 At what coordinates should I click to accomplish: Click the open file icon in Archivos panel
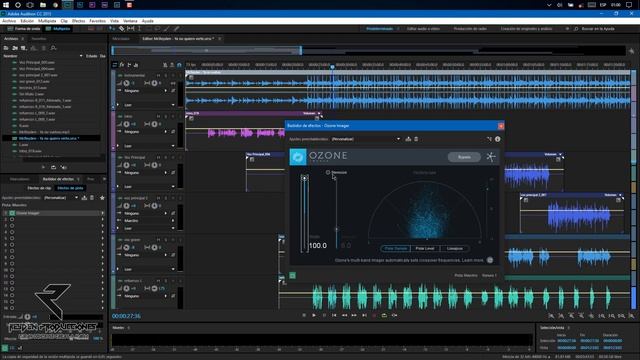coord(6,48)
